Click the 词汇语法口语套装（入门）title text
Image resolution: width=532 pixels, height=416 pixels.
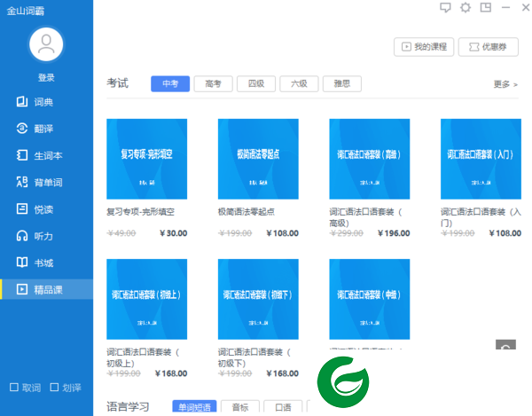[481, 217]
